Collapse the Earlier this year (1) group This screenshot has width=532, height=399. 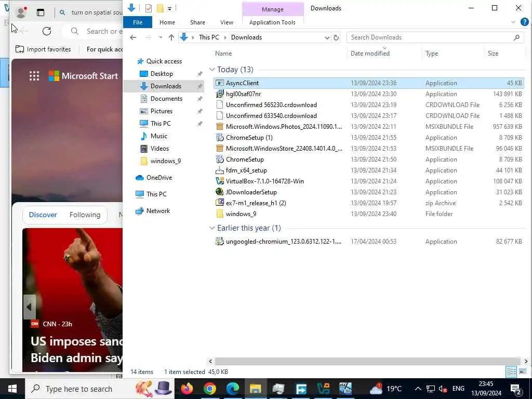coord(212,228)
